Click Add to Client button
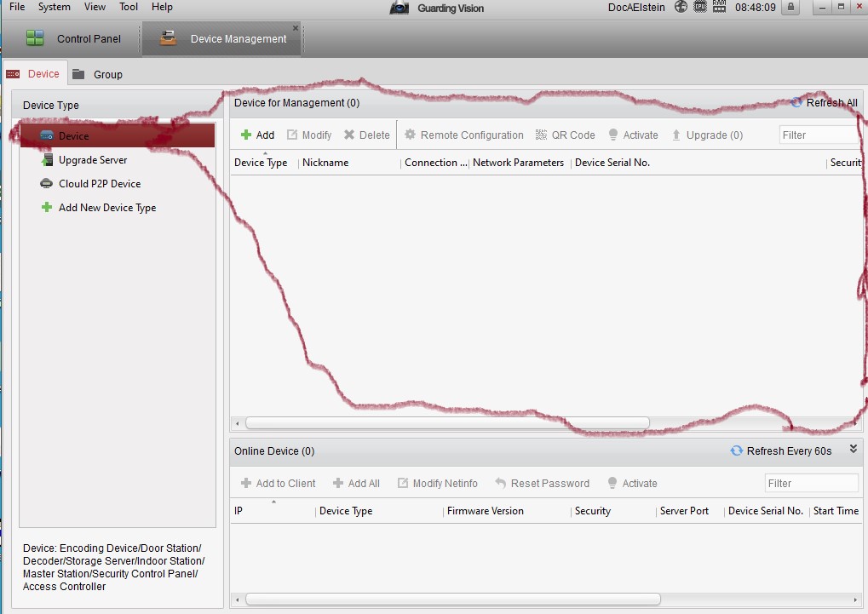The height and width of the screenshot is (614, 868). pyautogui.click(x=279, y=484)
